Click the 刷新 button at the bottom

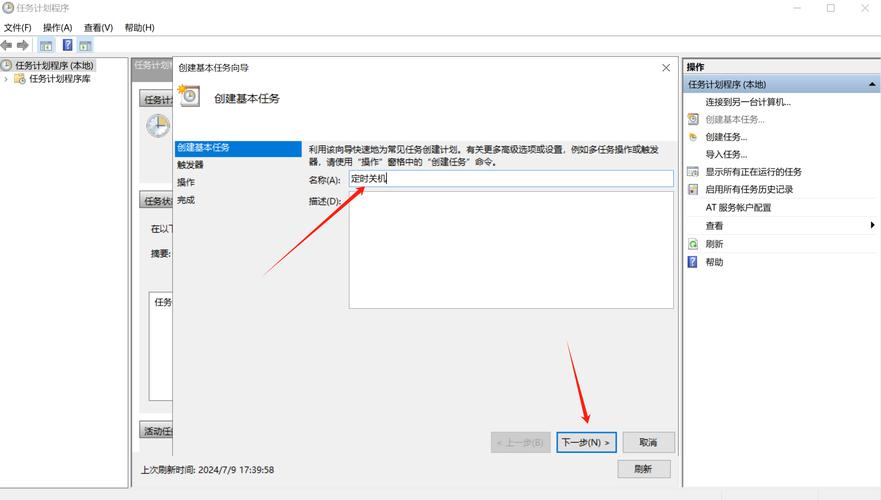click(644, 469)
